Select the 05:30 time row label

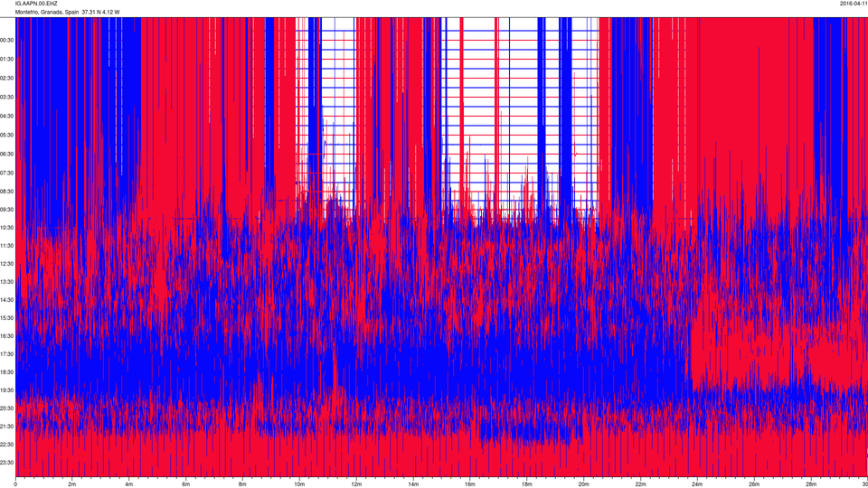pos(6,135)
